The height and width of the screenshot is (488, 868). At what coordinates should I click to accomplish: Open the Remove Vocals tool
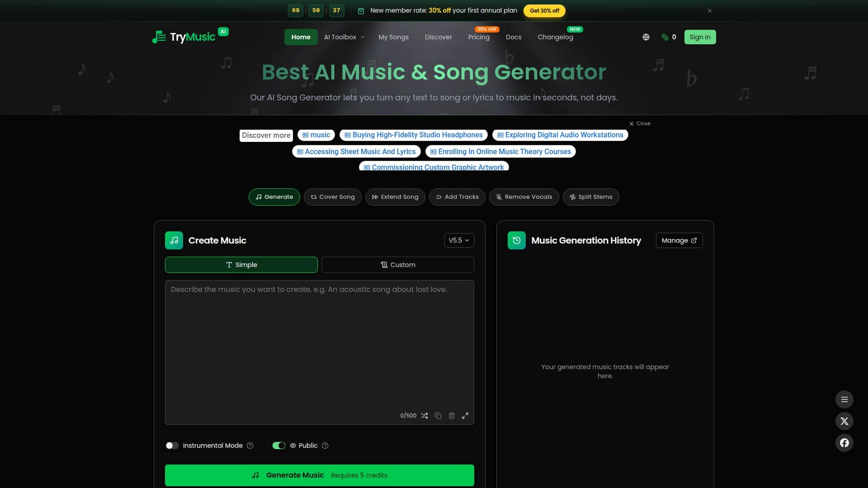coord(524,197)
